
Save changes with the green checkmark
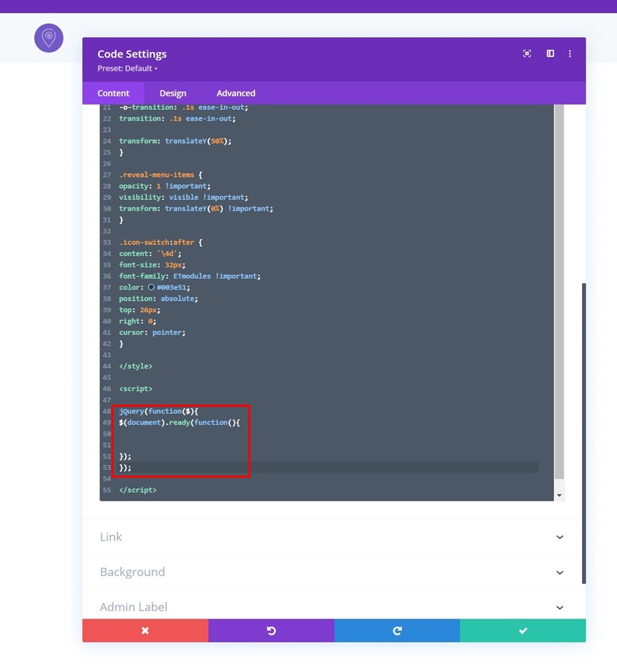point(523,631)
